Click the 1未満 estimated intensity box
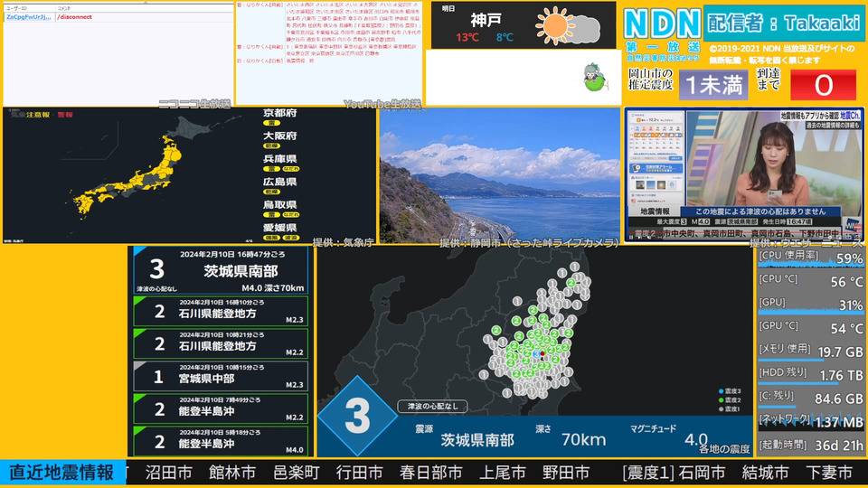The width and height of the screenshot is (868, 488). click(713, 85)
